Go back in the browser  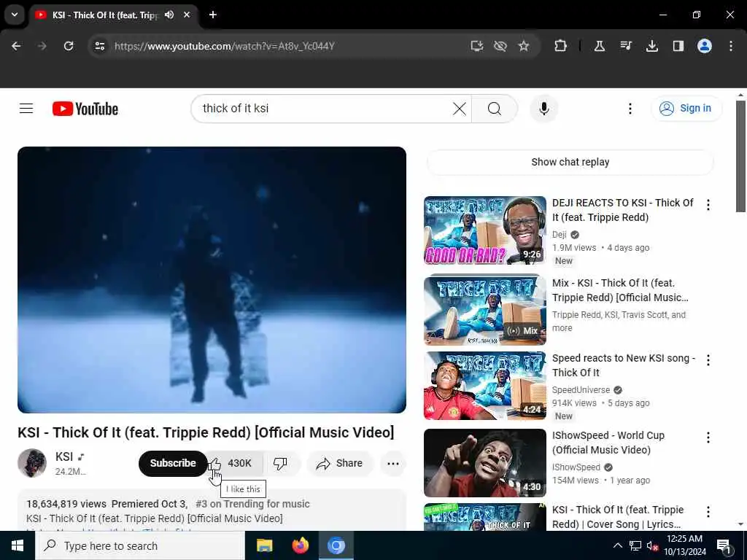coord(16,46)
